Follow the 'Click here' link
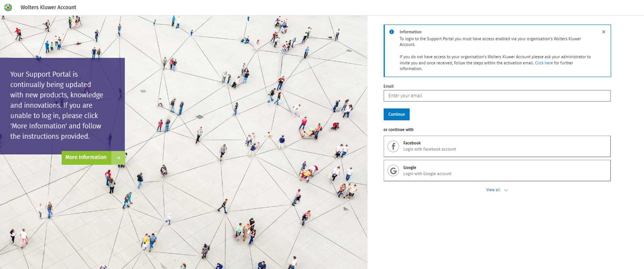The image size is (644, 269). pyautogui.click(x=544, y=63)
